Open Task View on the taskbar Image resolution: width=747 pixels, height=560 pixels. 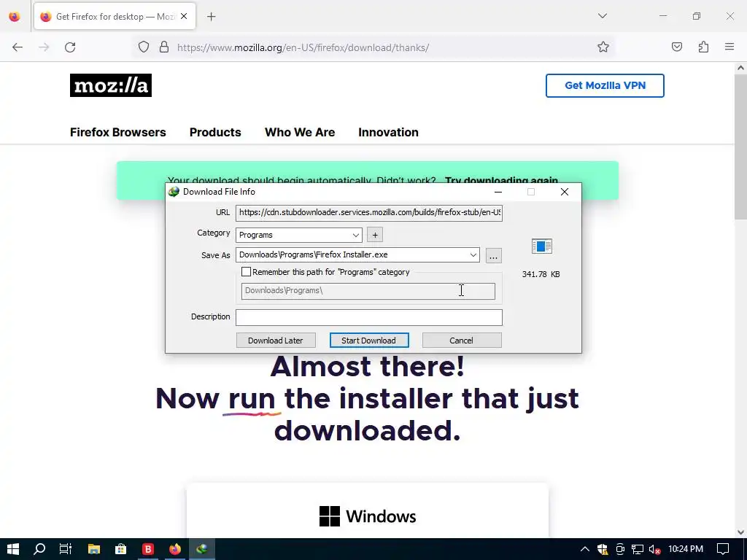point(65,549)
